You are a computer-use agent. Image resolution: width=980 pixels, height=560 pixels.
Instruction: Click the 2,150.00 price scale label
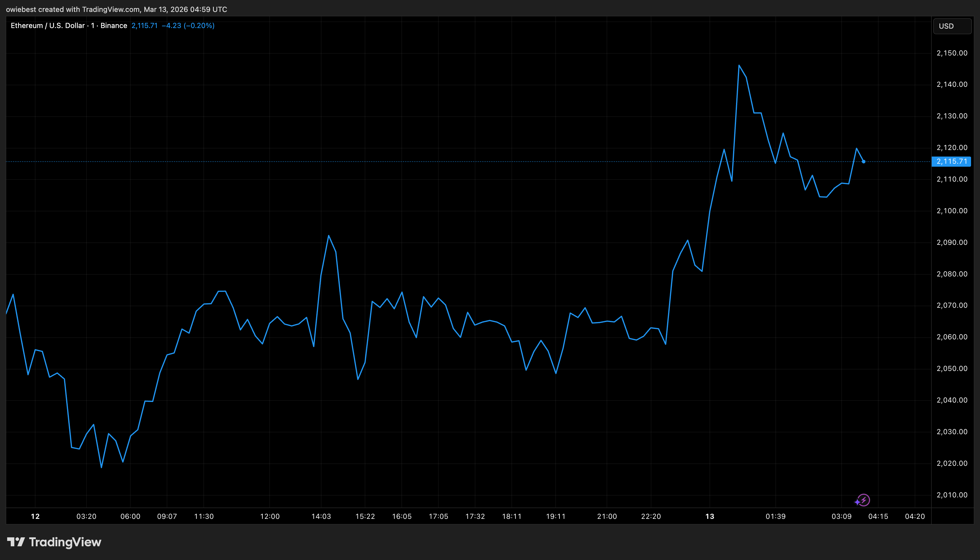(952, 53)
